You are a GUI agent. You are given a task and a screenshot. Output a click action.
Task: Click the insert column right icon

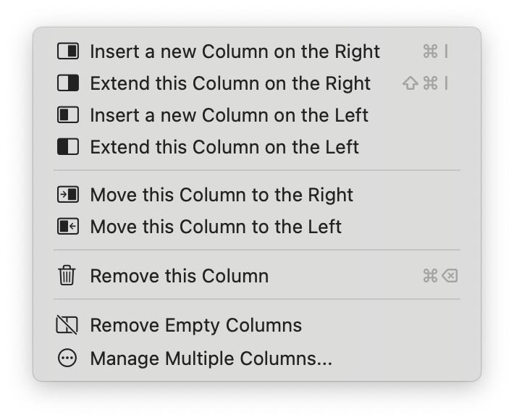[x=68, y=51]
